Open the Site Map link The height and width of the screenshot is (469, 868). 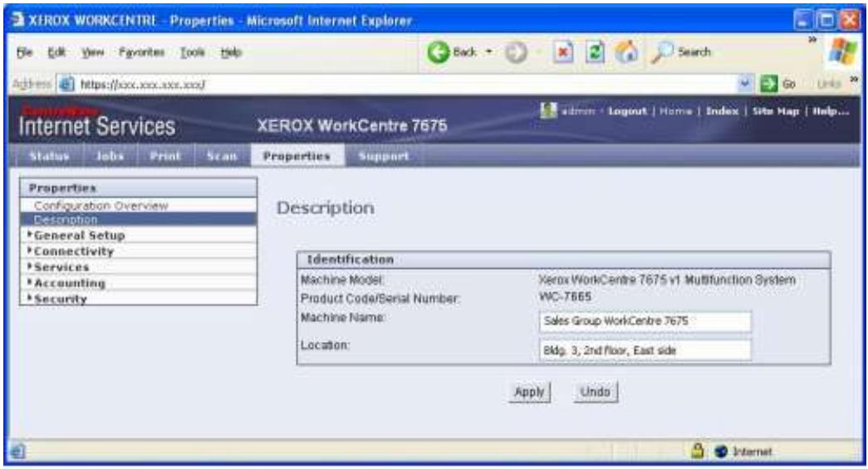(776, 111)
